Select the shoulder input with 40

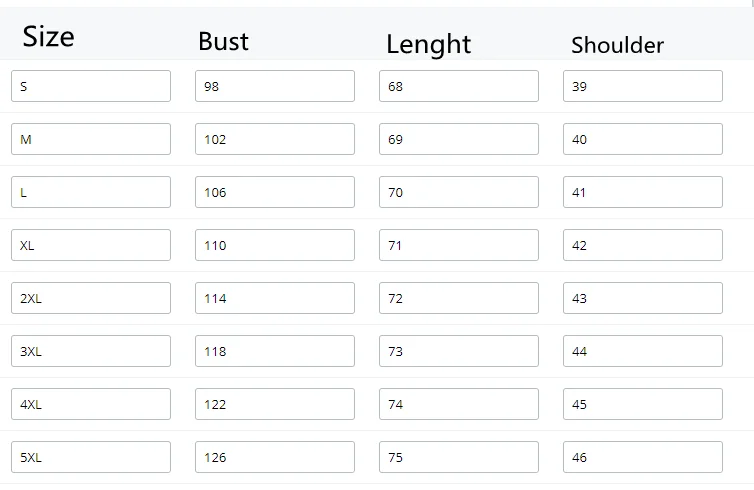coord(643,139)
